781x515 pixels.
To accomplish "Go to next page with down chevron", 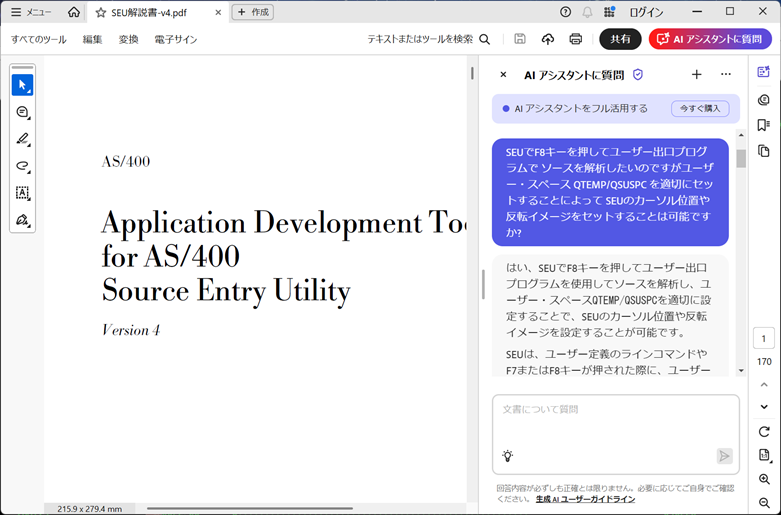I will click(x=764, y=407).
